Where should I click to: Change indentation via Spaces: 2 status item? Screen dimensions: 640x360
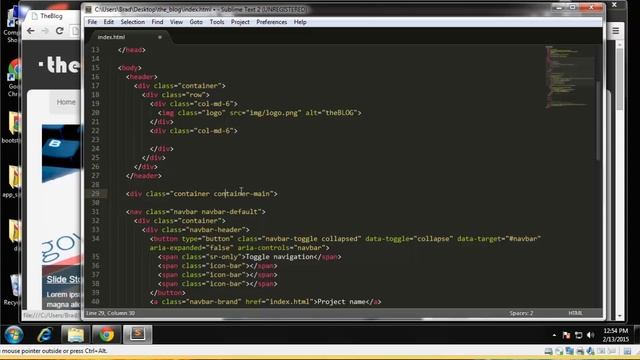click(x=521, y=313)
